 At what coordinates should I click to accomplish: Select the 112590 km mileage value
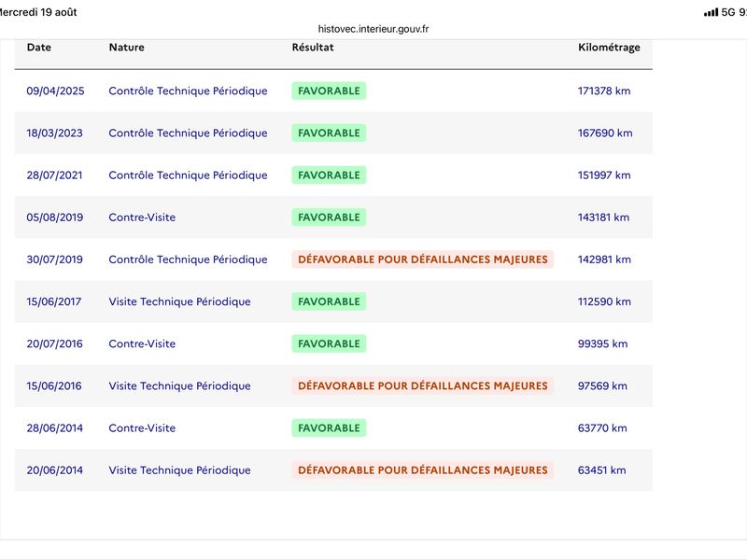coord(604,301)
